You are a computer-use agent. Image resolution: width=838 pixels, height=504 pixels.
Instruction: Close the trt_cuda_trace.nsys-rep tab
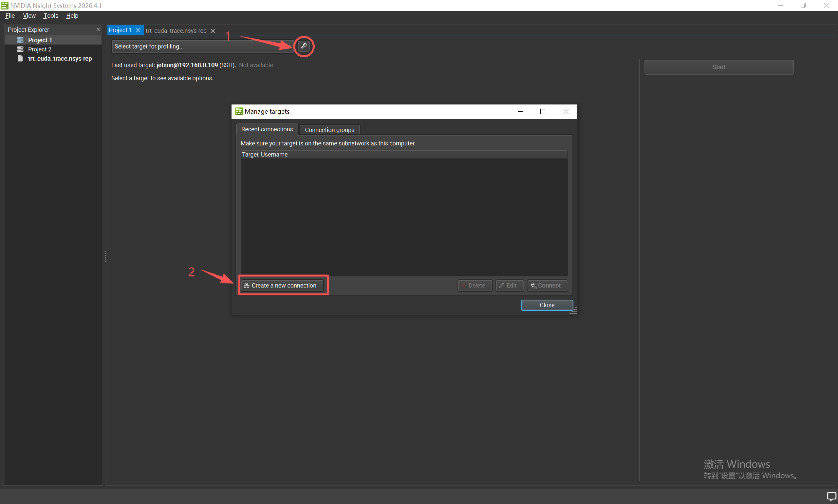point(213,31)
